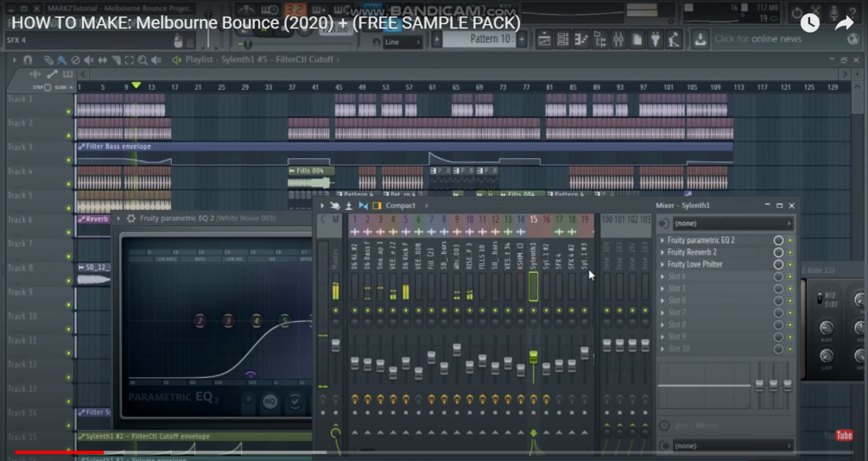Click the Fruity Love Philter plugin name
The height and width of the screenshot is (461, 868).
(x=694, y=264)
